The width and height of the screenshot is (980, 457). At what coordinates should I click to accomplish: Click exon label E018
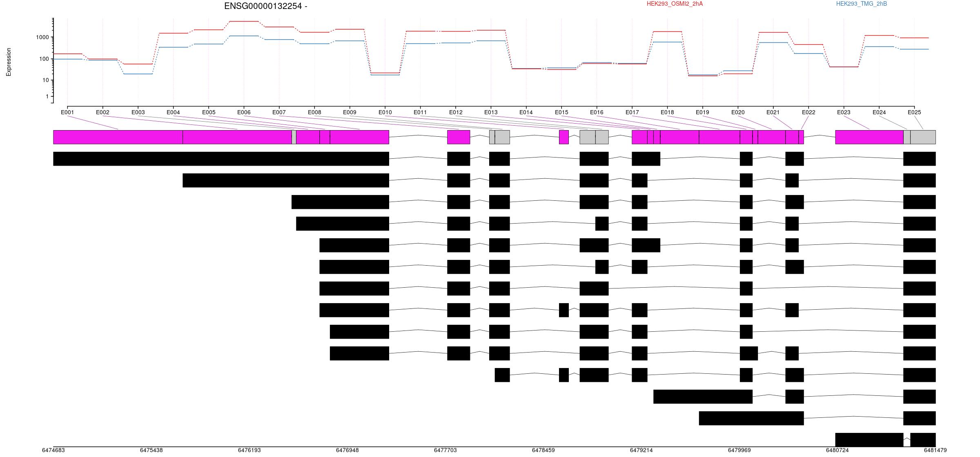(667, 112)
